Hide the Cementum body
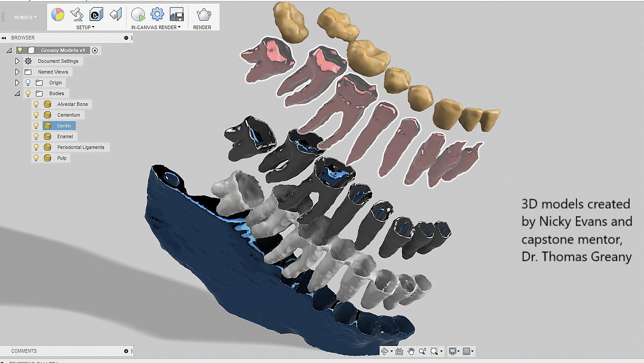This screenshot has height=363, width=644. pyautogui.click(x=36, y=115)
